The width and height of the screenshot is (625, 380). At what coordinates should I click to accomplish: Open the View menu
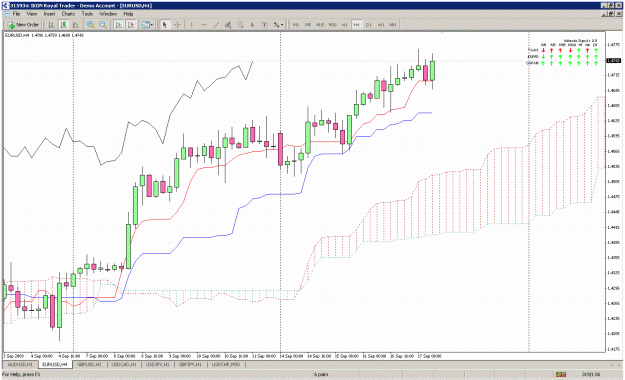coord(31,14)
